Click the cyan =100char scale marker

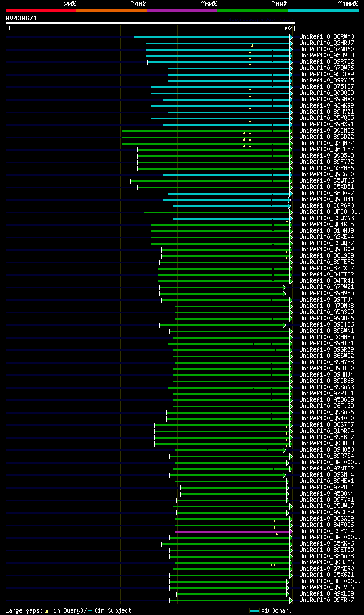254,611
